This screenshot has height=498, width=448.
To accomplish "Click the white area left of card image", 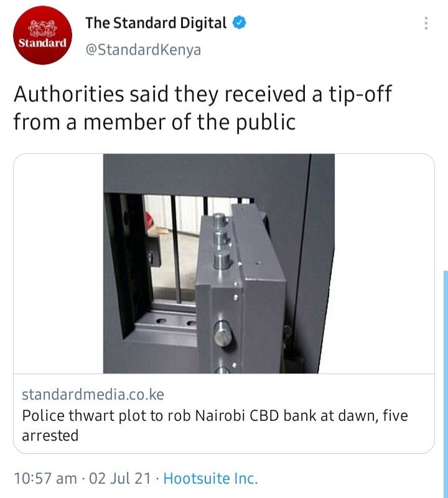I will click(x=58, y=263).
